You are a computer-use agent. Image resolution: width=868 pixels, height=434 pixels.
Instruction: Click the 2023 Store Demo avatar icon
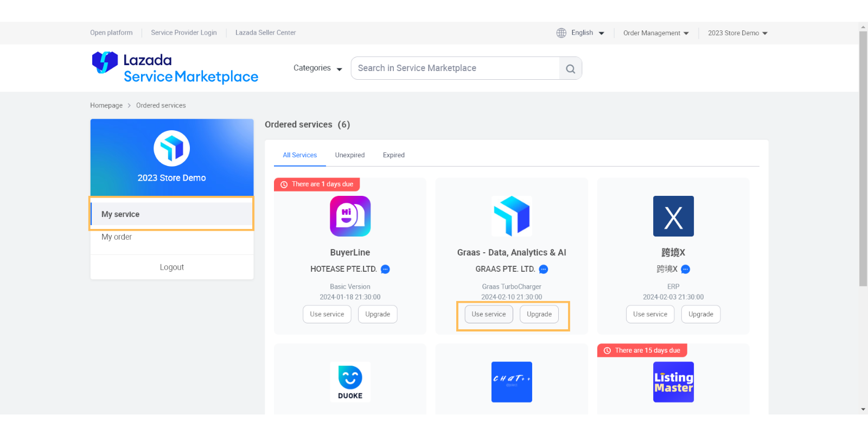(171, 148)
